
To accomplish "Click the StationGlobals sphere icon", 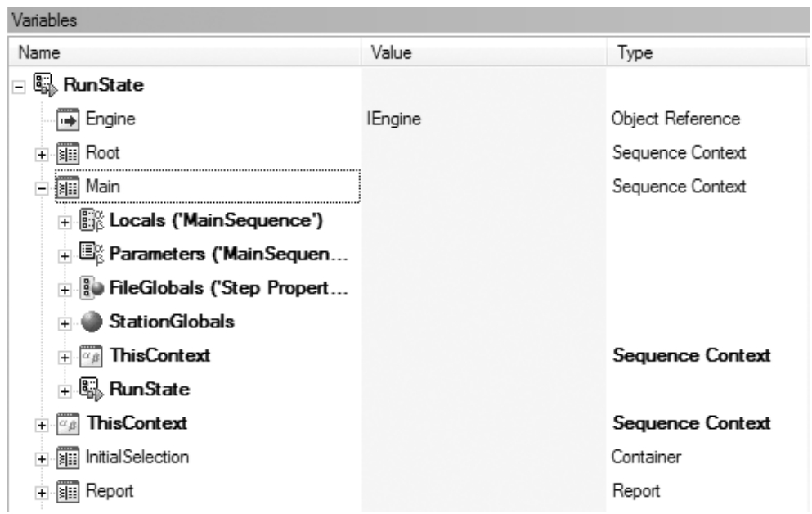I will (91, 322).
